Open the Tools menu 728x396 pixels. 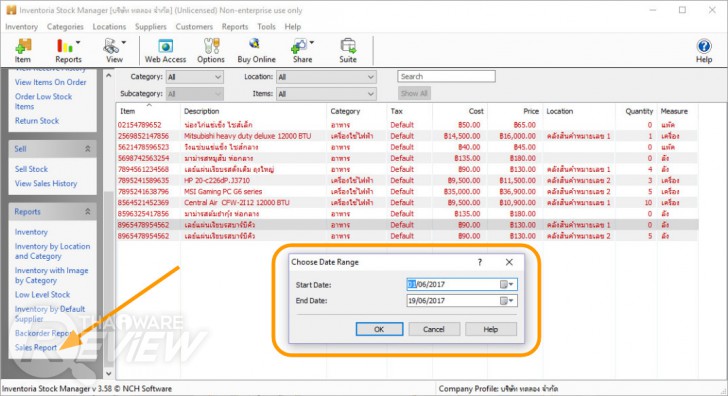(266, 27)
